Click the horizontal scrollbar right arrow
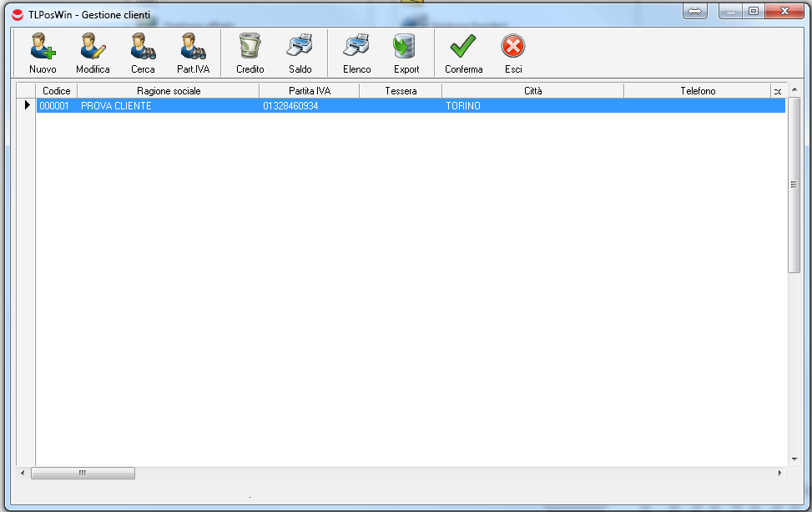812x512 pixels. click(x=779, y=473)
